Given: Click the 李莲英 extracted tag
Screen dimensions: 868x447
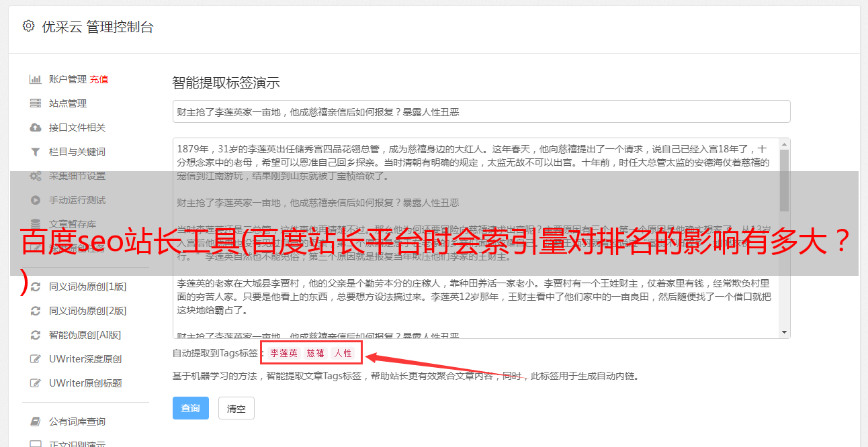Looking at the screenshot, I should [284, 353].
